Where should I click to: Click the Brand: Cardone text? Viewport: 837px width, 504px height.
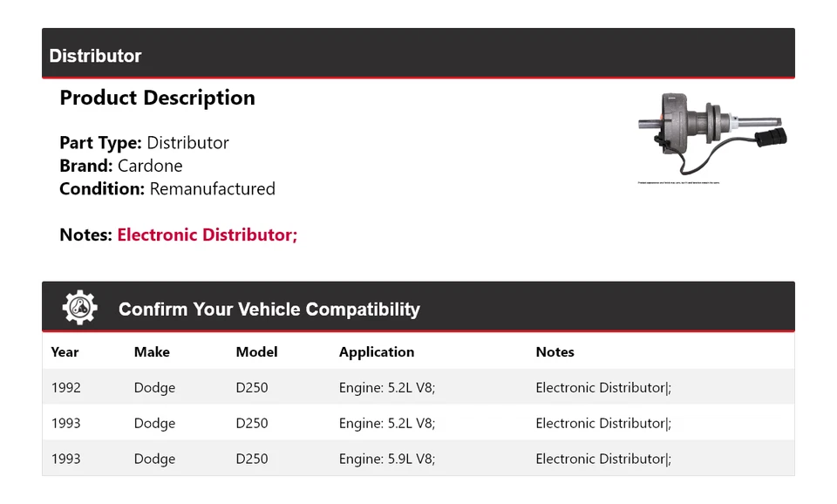pos(121,166)
